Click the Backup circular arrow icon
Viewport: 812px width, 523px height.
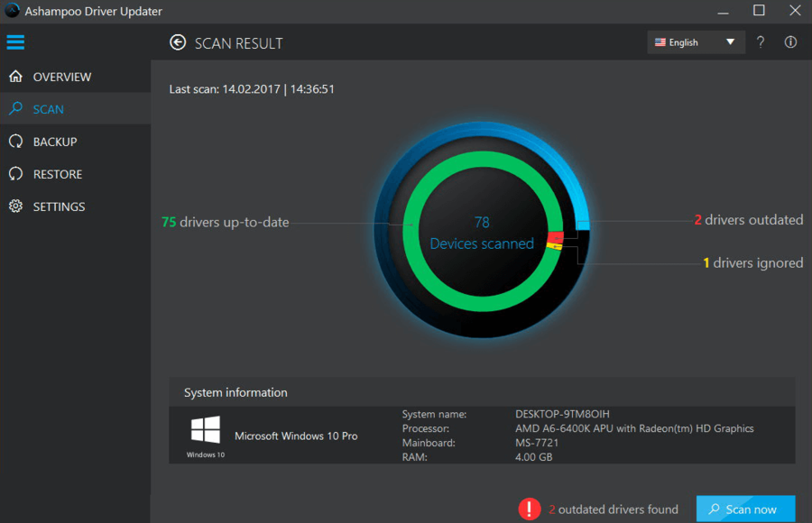[x=15, y=142]
